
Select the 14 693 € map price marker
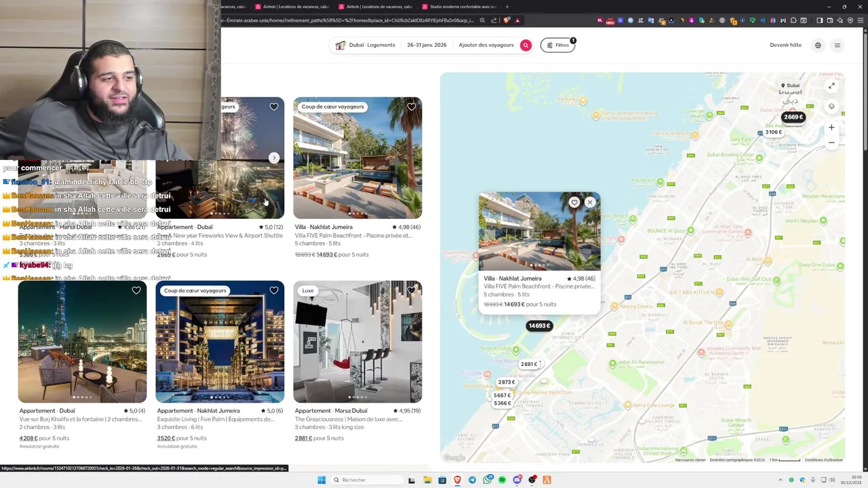click(x=539, y=326)
